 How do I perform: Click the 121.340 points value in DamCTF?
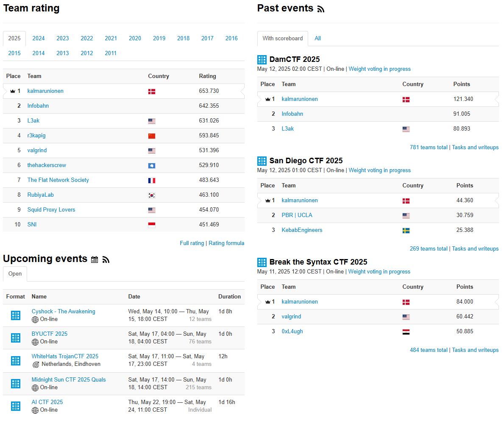click(x=463, y=99)
